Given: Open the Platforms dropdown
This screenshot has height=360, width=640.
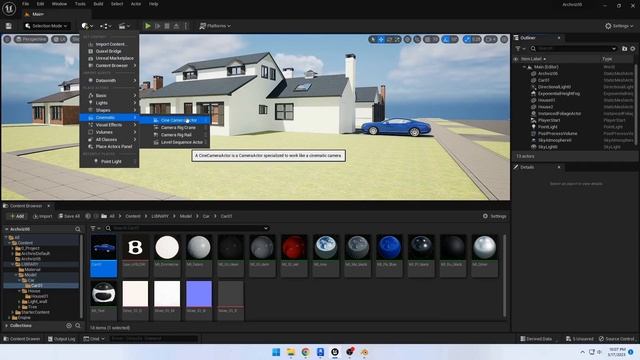Looking at the screenshot, I should 215,26.
